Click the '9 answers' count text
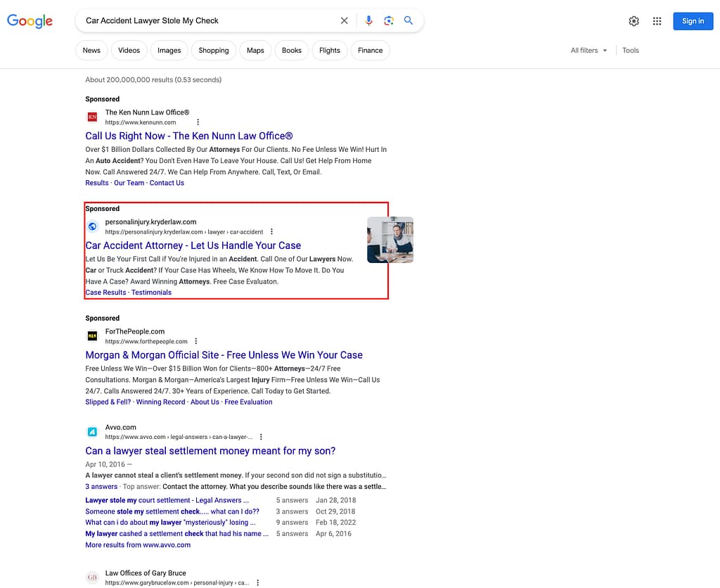 tap(292, 523)
